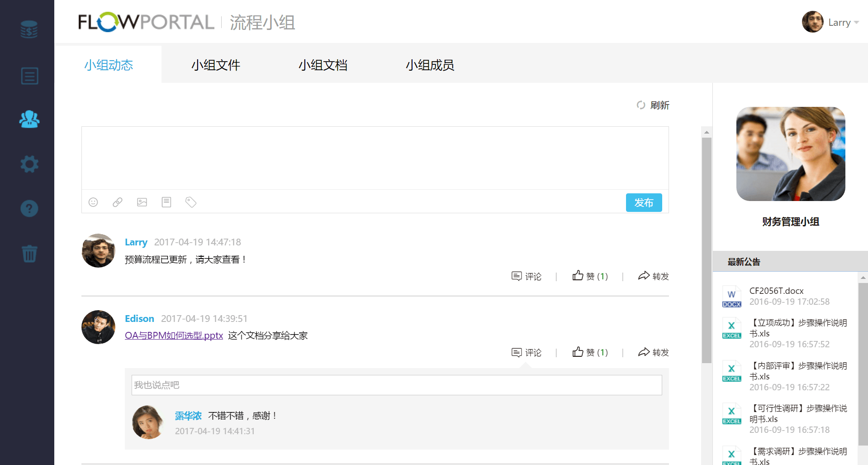This screenshot has height=465, width=868.
Task: Open the OA与BPM如何选型.pptx link
Action: 174,336
